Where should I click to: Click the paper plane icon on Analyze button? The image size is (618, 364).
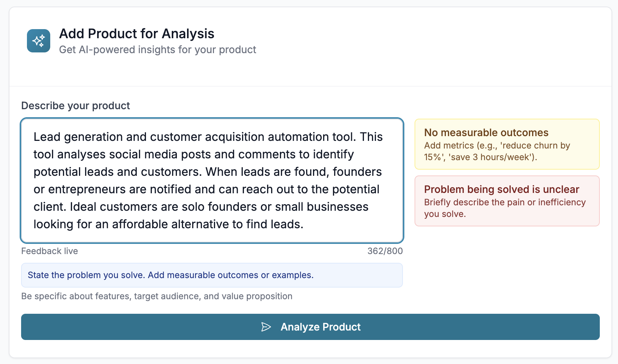[x=266, y=327]
